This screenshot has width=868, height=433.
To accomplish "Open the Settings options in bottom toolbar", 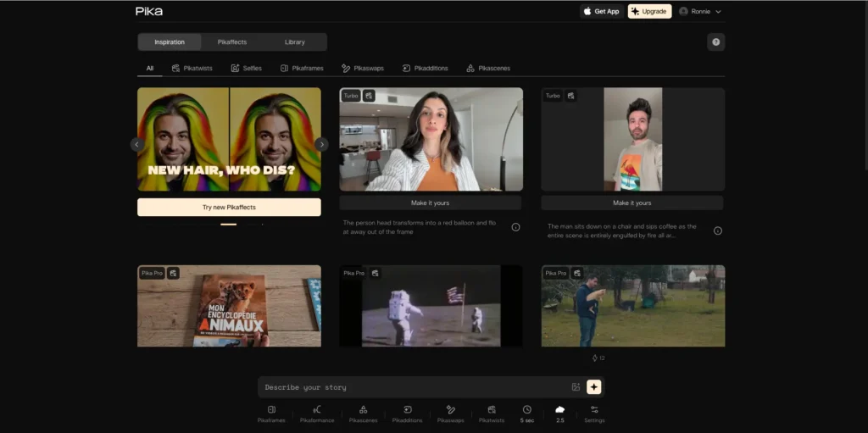I will (x=594, y=413).
